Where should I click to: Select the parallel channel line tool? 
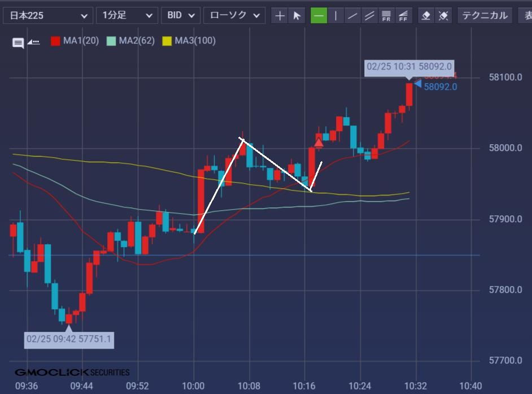370,16
